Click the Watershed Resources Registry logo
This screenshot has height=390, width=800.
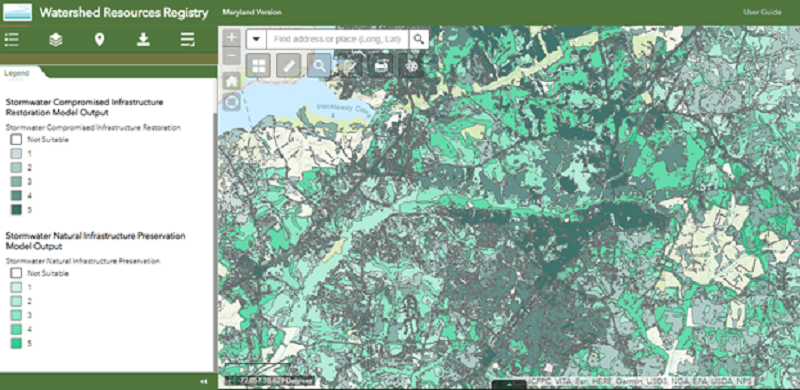pyautogui.click(x=17, y=12)
